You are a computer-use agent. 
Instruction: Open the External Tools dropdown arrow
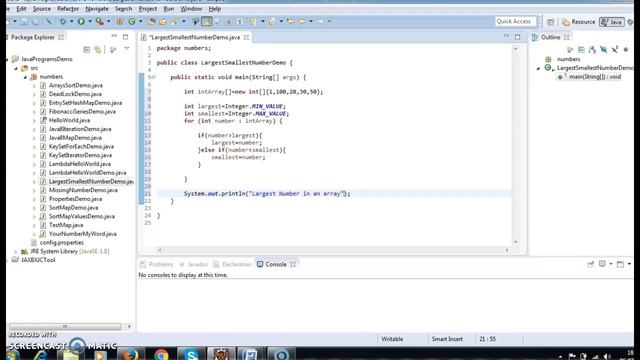click(x=109, y=21)
